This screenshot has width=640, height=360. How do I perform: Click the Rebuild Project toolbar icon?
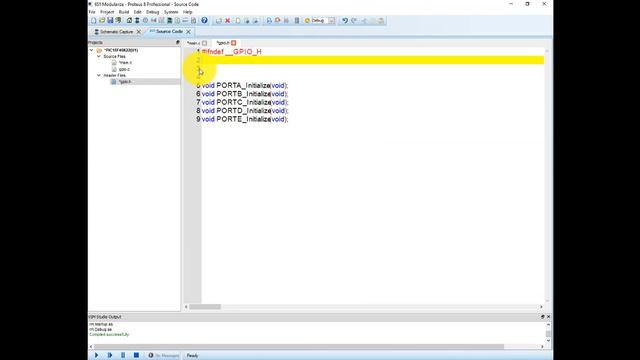tap(278, 20)
